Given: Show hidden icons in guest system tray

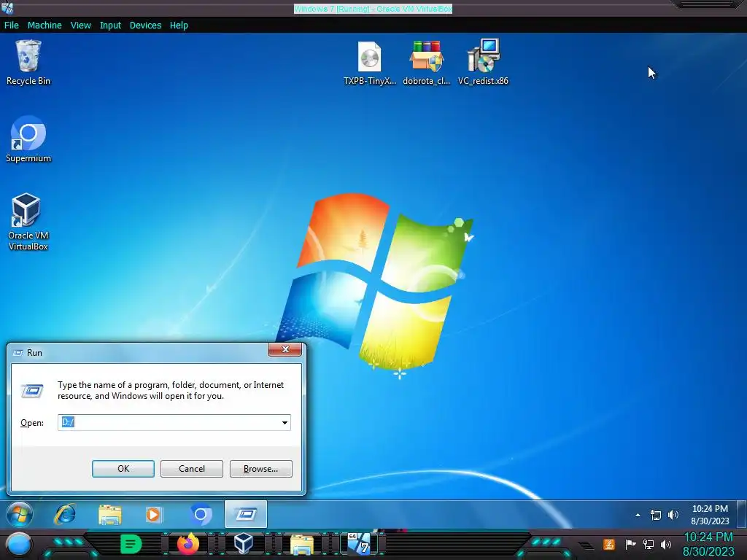Looking at the screenshot, I should click(638, 515).
